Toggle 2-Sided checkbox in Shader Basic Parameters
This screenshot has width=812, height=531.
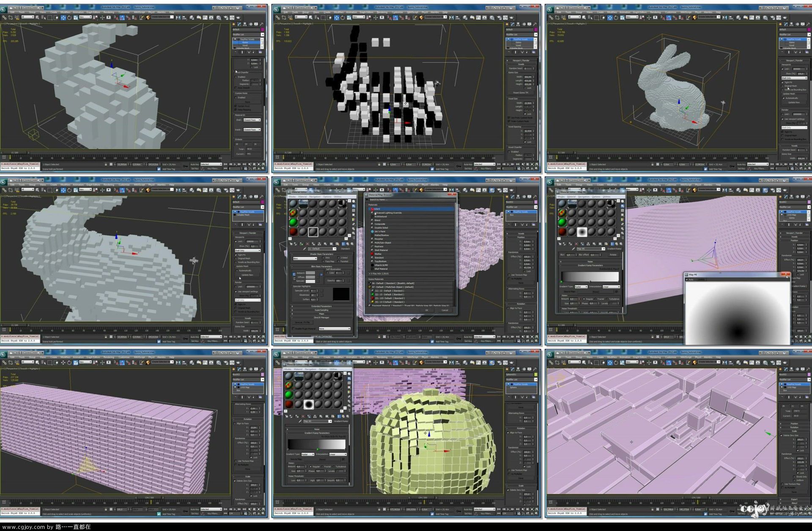(x=338, y=257)
